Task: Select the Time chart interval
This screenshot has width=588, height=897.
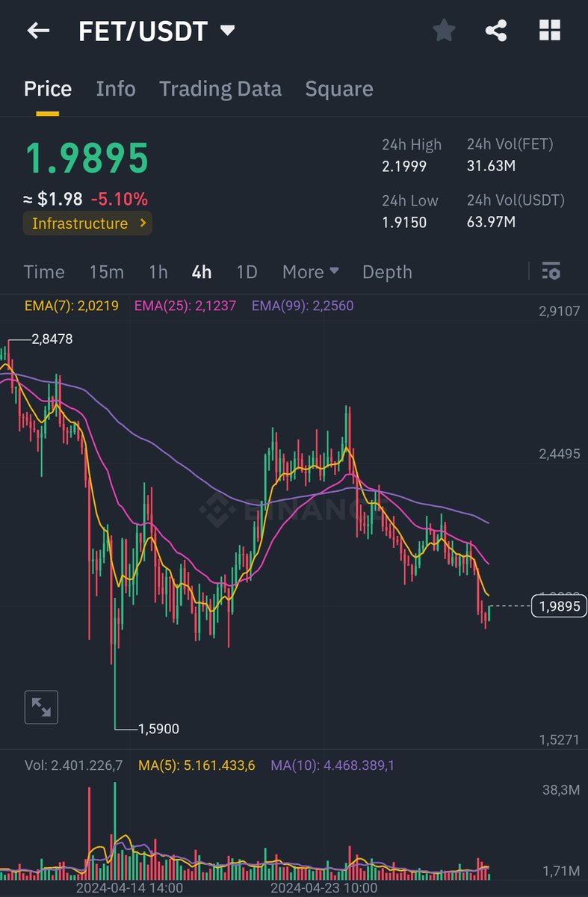Action: point(44,272)
